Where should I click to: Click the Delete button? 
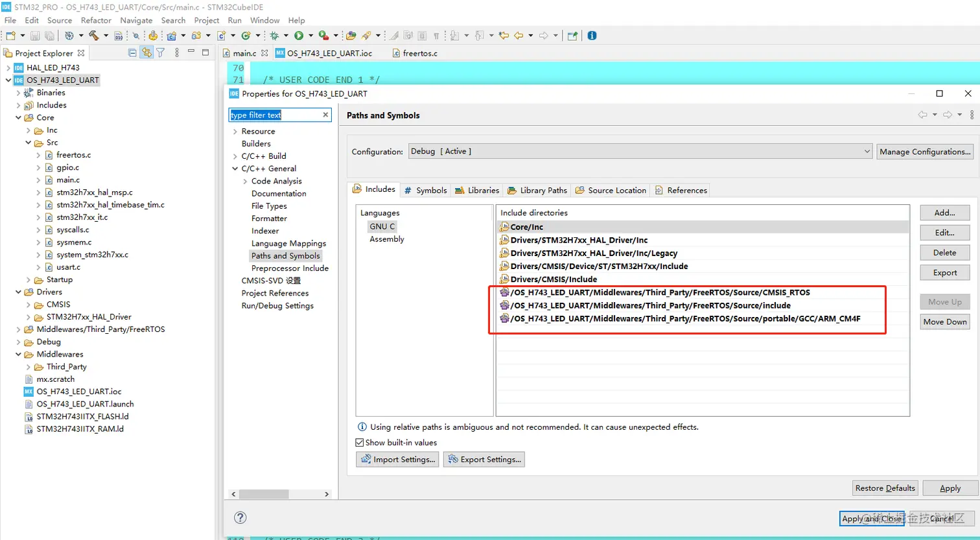click(944, 253)
